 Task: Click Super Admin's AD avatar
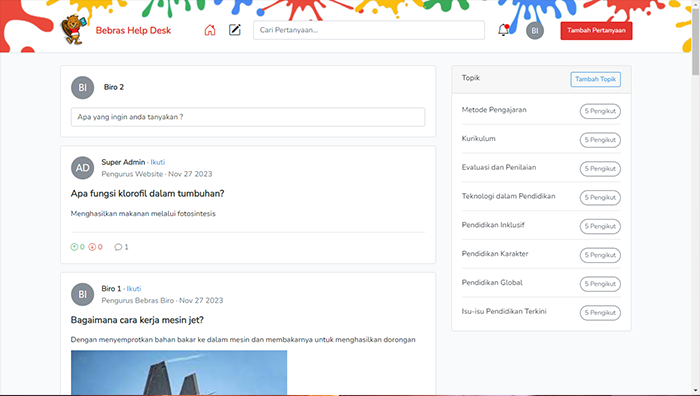point(83,168)
